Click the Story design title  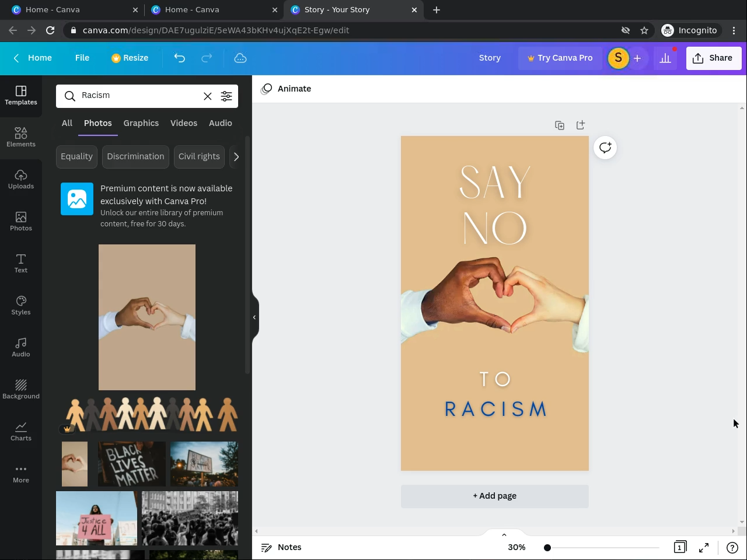tap(490, 58)
